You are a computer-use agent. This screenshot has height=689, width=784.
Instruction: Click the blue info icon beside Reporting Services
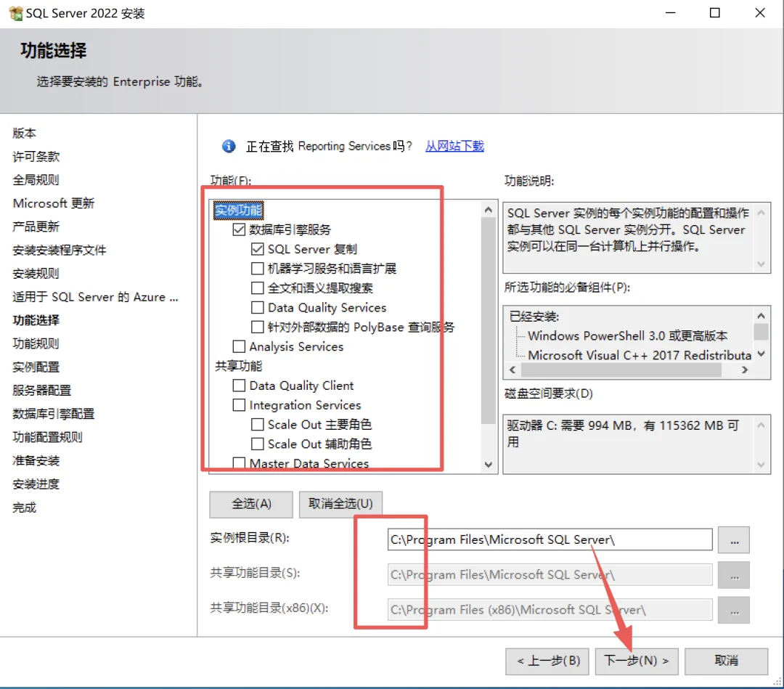coord(229,146)
